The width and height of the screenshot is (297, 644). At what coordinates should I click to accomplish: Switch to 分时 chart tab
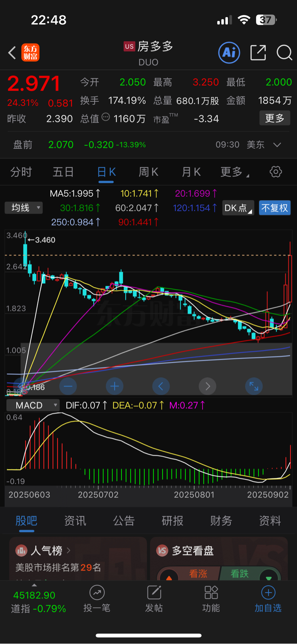point(21,172)
